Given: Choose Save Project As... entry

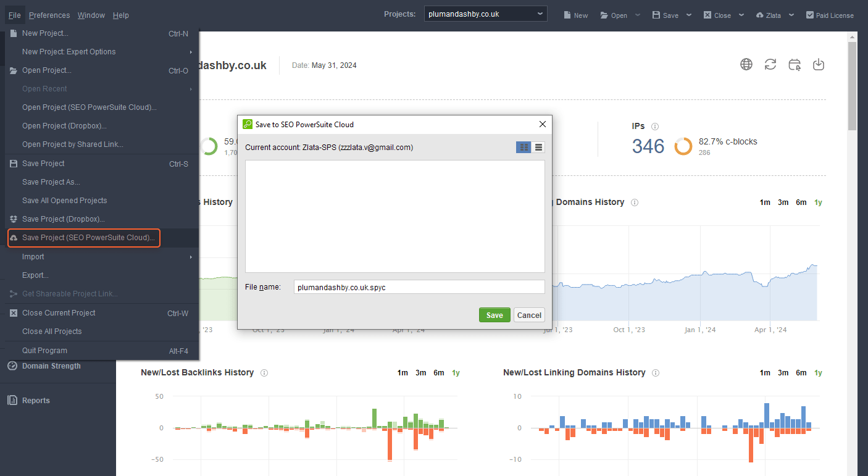Looking at the screenshot, I should (x=102, y=182).
